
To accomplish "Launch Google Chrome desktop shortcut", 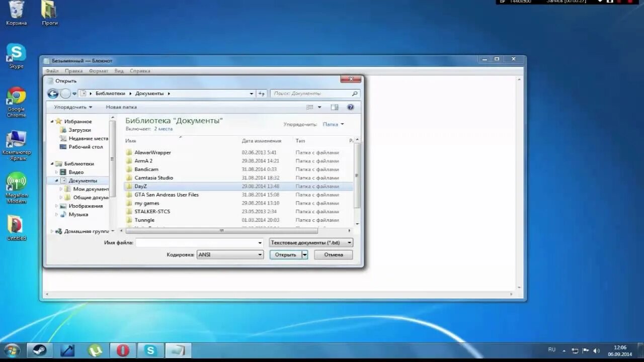I will click(16, 102).
